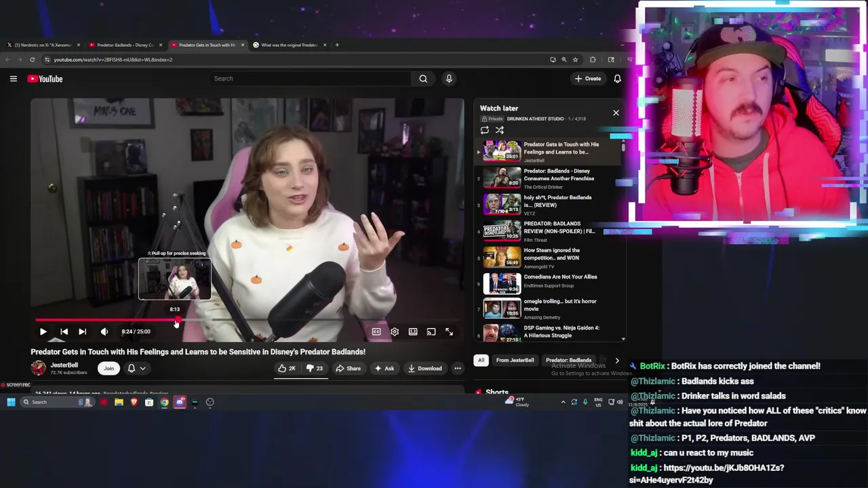Go to YouTube home via logo

pos(45,79)
